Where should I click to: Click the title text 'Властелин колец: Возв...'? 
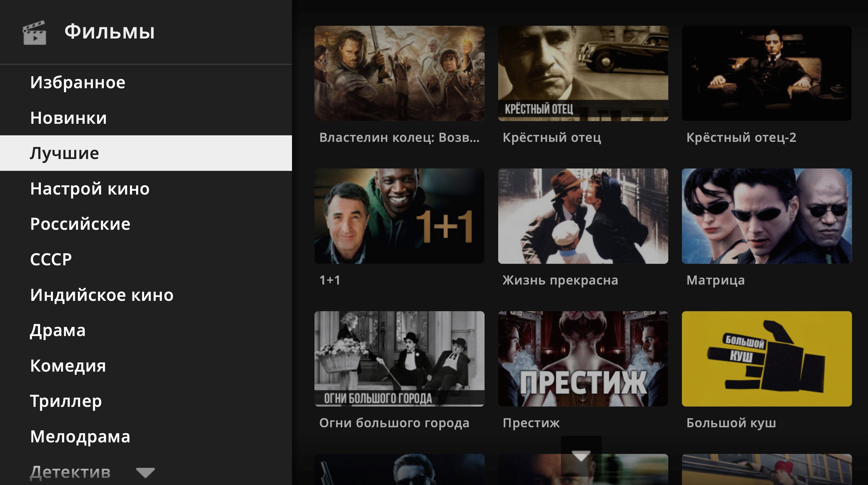(x=399, y=137)
